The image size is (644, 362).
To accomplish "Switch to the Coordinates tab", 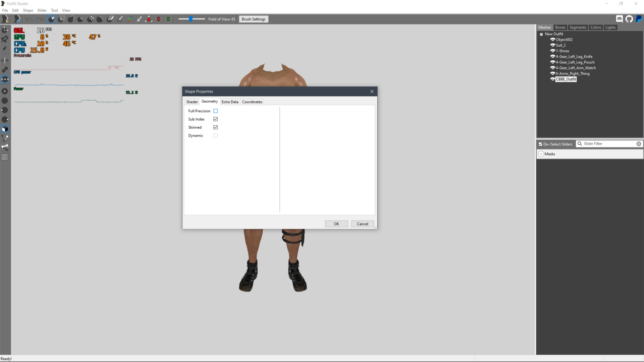I will (252, 102).
